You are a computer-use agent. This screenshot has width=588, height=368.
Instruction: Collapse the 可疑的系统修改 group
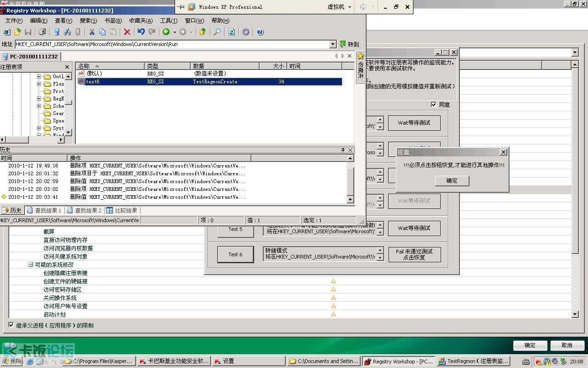31,264
